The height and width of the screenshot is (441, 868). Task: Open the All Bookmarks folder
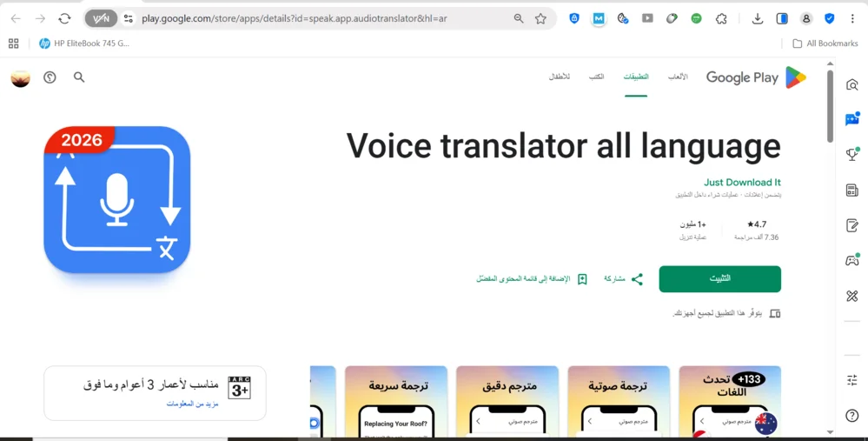[825, 43]
